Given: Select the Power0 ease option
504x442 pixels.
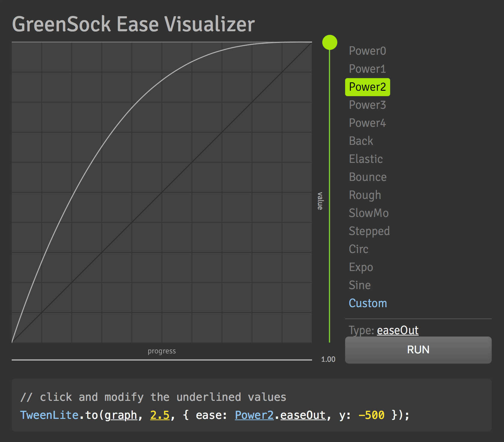Looking at the screenshot, I should point(367,51).
